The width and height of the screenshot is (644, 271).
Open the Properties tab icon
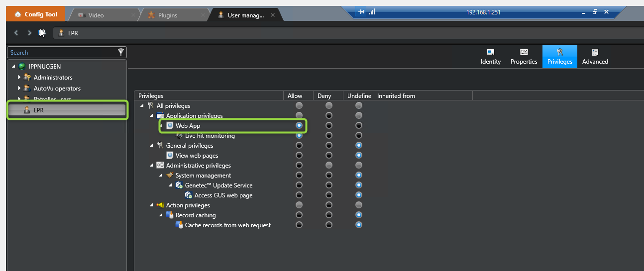point(524,52)
